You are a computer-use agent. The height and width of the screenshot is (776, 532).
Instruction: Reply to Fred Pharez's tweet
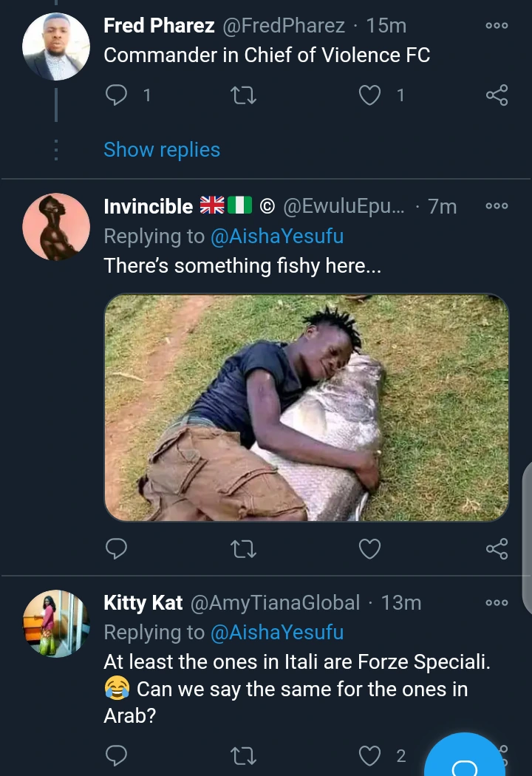117,95
